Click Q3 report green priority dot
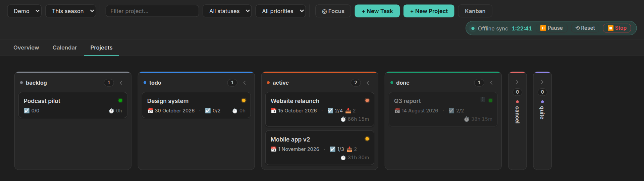 (x=490, y=100)
